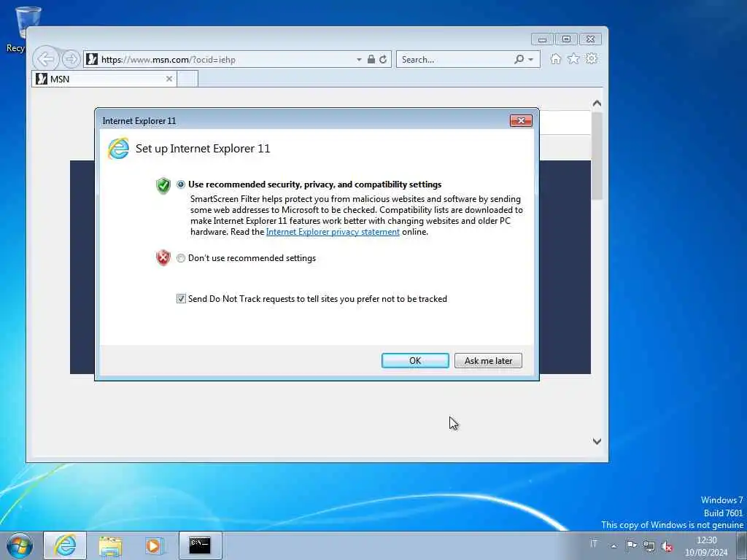Go back using the Back arrow button
Screen dimensions: 747x560
click(x=46, y=59)
